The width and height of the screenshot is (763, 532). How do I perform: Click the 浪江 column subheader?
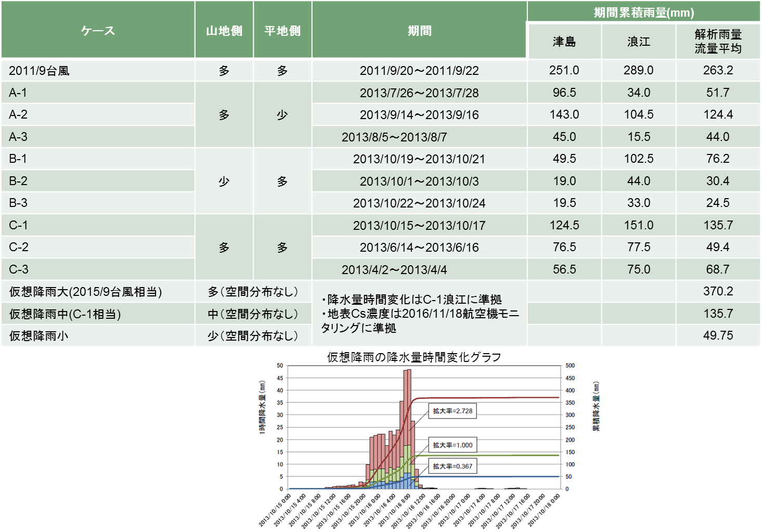(639, 42)
